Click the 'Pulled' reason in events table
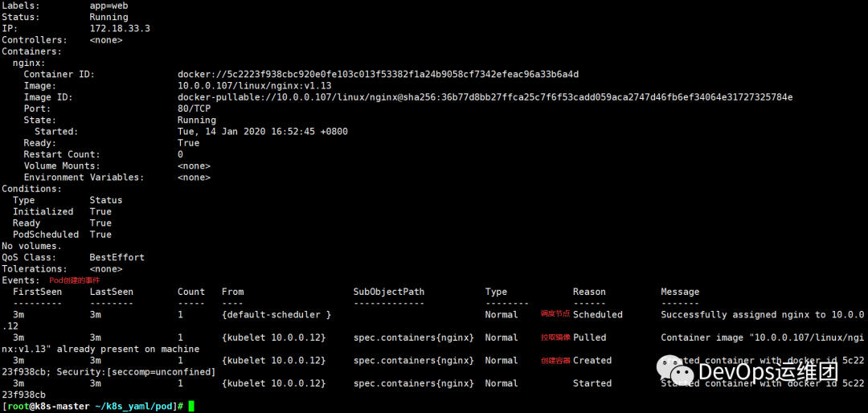Image resolution: width=868 pixels, height=413 pixels. 590,337
